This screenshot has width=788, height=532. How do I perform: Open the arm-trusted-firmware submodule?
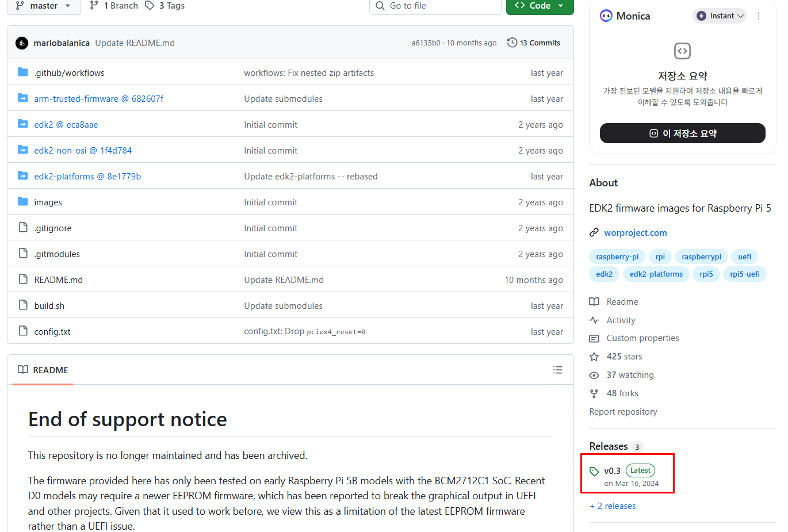point(99,99)
